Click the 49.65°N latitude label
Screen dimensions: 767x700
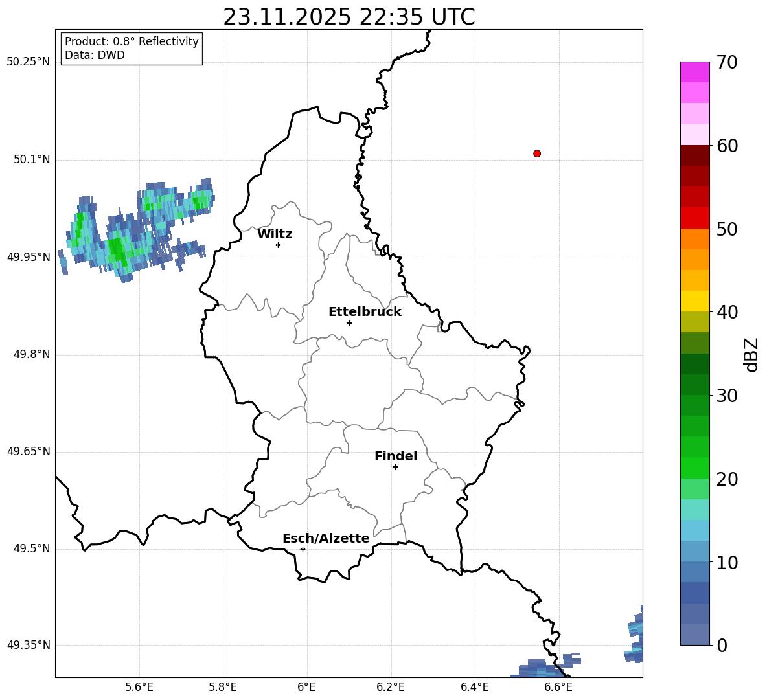point(29,451)
